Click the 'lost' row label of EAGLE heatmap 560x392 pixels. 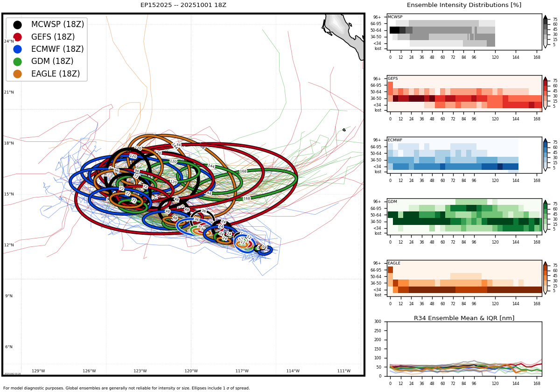(378, 295)
